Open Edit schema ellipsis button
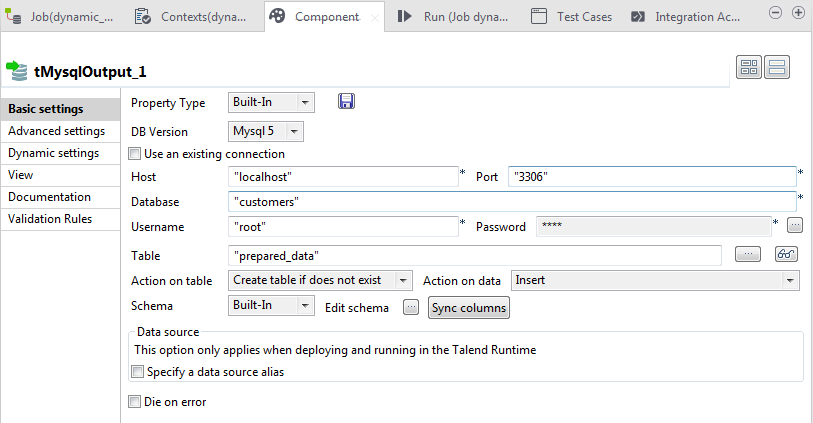Viewport: 813px width, 423px height. [x=410, y=307]
